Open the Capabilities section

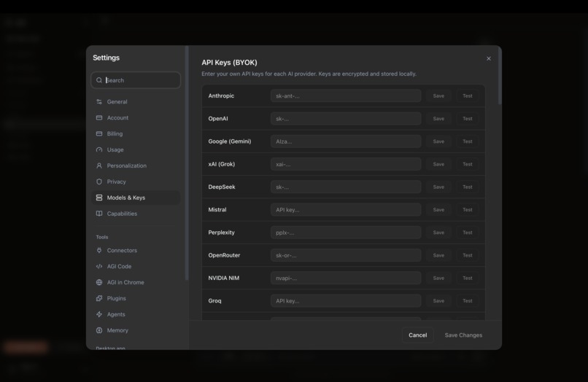coord(136,214)
